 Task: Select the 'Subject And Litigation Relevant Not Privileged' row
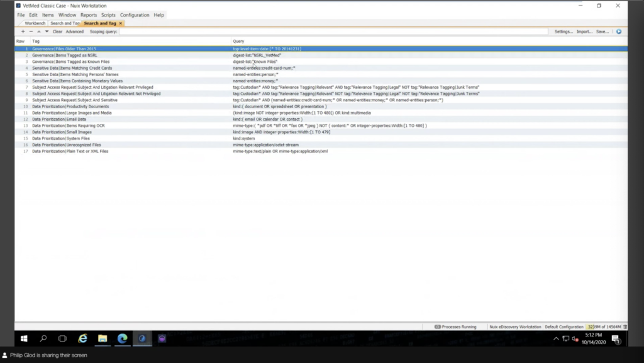coord(321,94)
